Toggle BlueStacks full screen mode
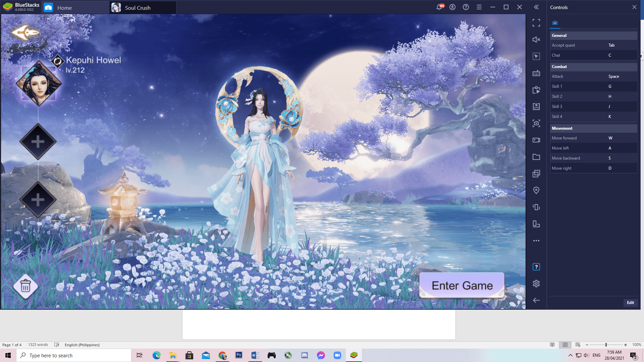The image size is (644, 362). point(536,23)
